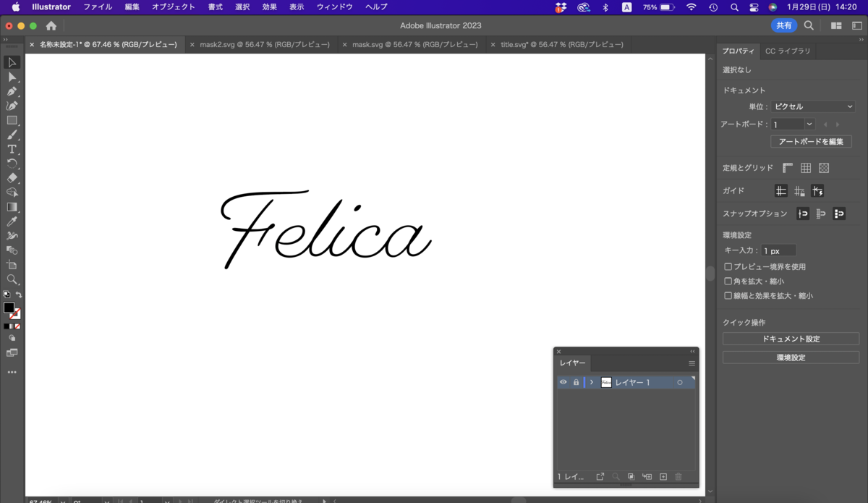The height and width of the screenshot is (503, 868).
Task: Open the 効果 menu
Action: [270, 7]
